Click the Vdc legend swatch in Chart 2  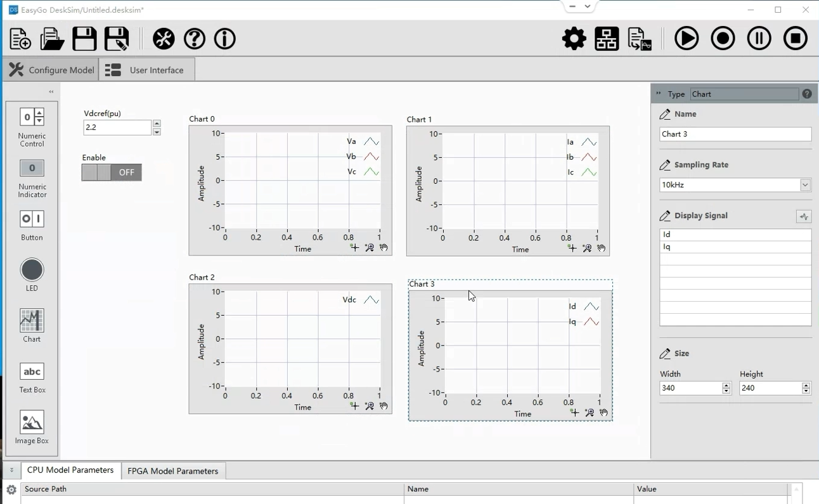click(371, 300)
